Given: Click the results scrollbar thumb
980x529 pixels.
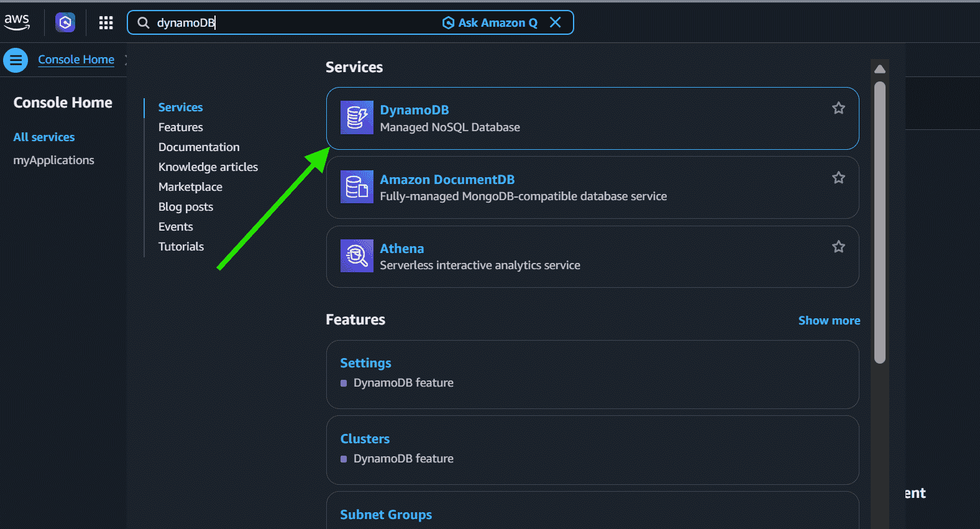Looking at the screenshot, I should pyautogui.click(x=879, y=222).
